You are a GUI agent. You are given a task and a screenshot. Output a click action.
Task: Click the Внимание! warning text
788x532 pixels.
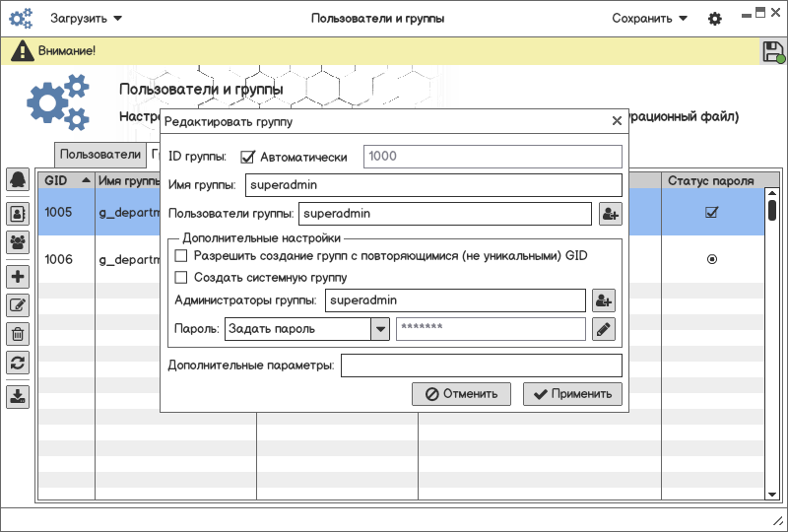[x=66, y=51]
